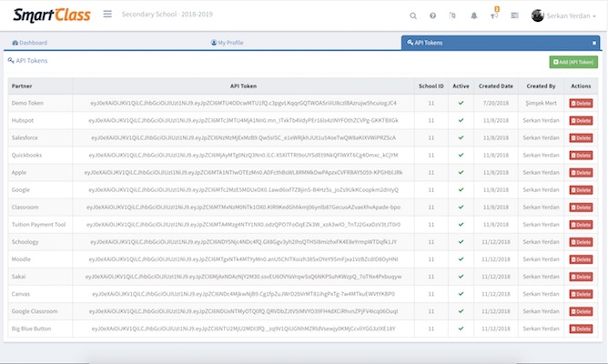Click the SmartClass logo
This screenshot has width=608, height=364.
[x=52, y=15]
